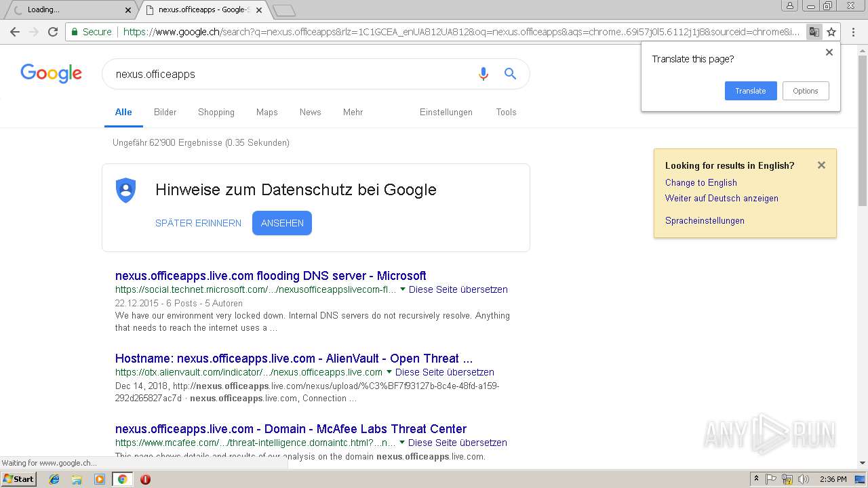
Task: Click the Translate button
Action: pyautogui.click(x=751, y=91)
